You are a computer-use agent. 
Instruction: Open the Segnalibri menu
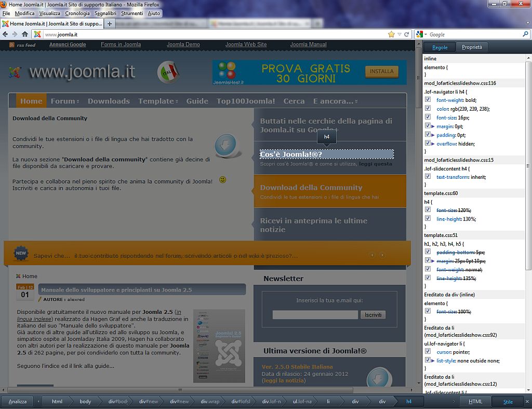pos(105,13)
